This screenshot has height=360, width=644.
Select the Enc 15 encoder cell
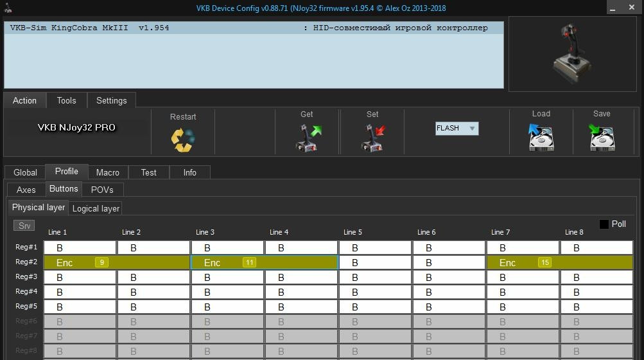coord(560,262)
